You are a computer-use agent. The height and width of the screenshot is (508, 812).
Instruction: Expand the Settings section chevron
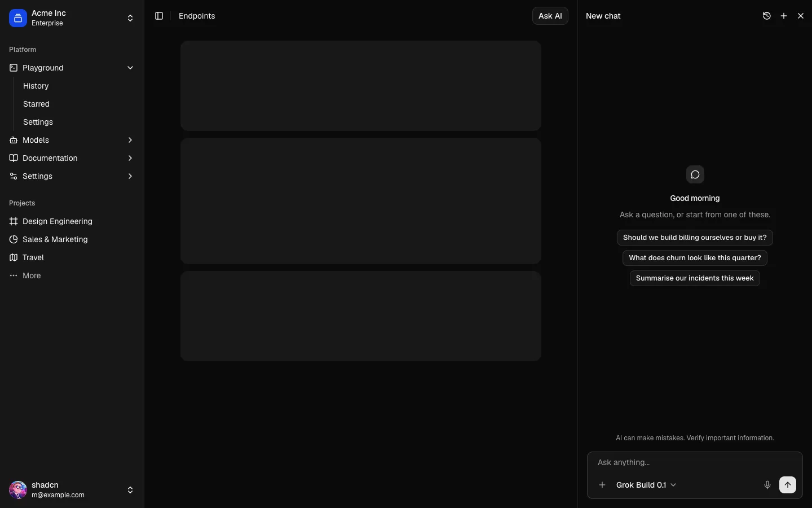pos(130,176)
